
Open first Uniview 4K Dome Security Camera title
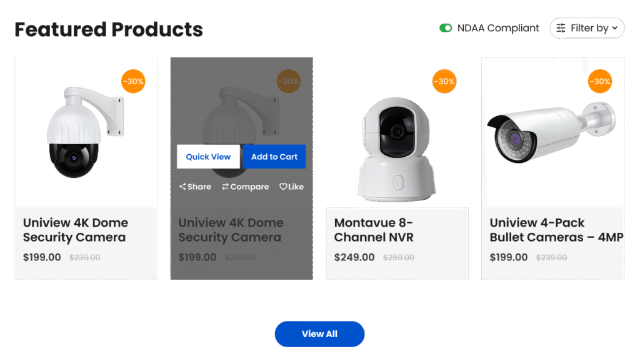click(76, 230)
